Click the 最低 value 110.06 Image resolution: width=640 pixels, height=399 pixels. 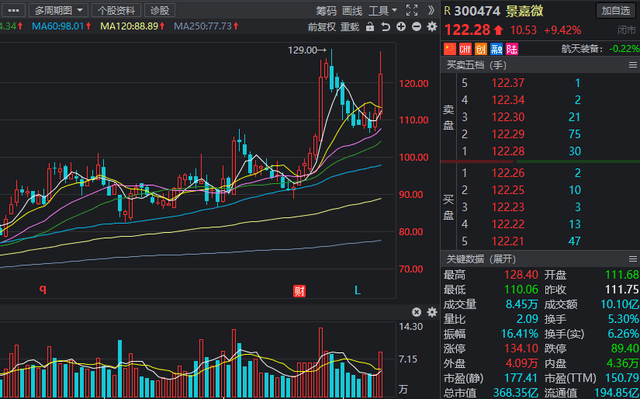521,290
